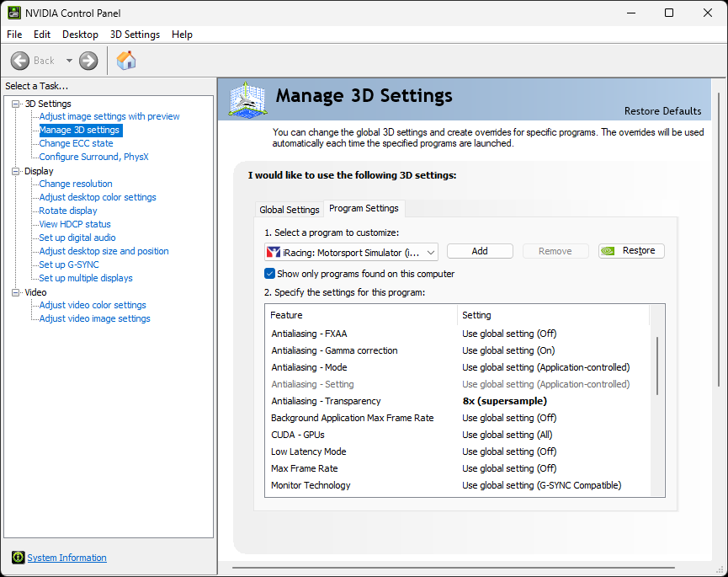This screenshot has width=728, height=577.
Task: Click the Manage 3D Settings header icon
Action: click(248, 99)
